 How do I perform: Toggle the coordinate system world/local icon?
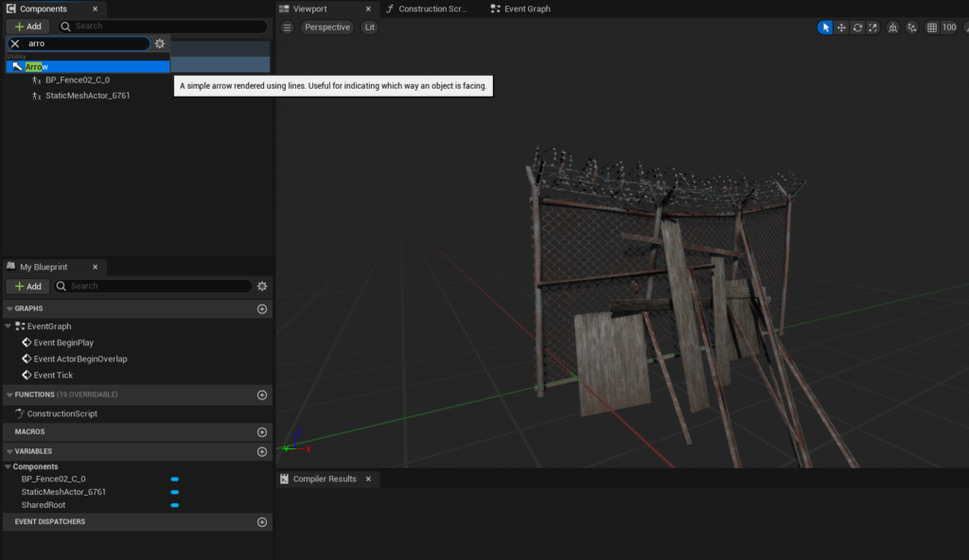(x=892, y=27)
